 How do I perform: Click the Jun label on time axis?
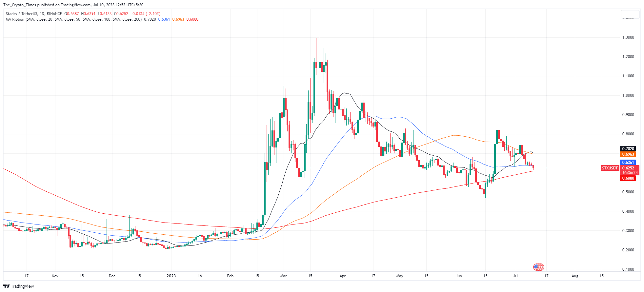point(459,276)
